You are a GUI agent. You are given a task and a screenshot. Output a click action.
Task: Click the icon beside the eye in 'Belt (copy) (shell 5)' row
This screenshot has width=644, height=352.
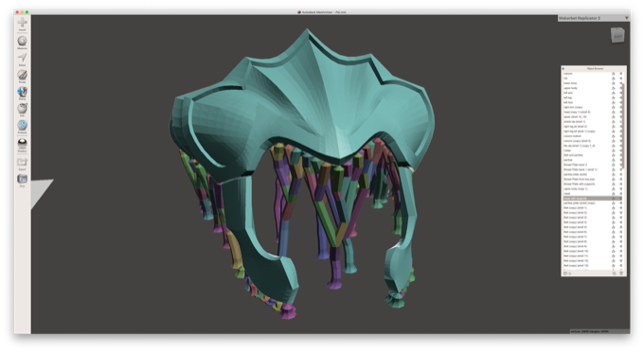pos(614,227)
